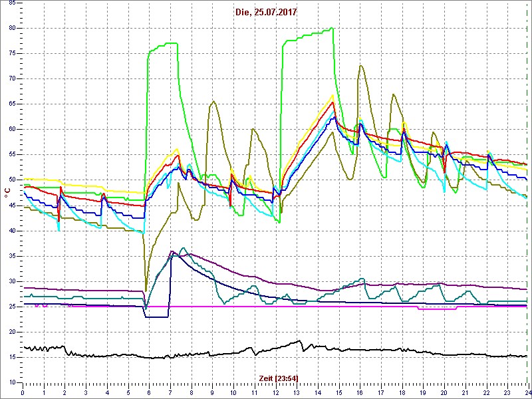Screen dimensions: 532x399
Task: Click hour label 22 on the time axis
Action: click(x=485, y=392)
